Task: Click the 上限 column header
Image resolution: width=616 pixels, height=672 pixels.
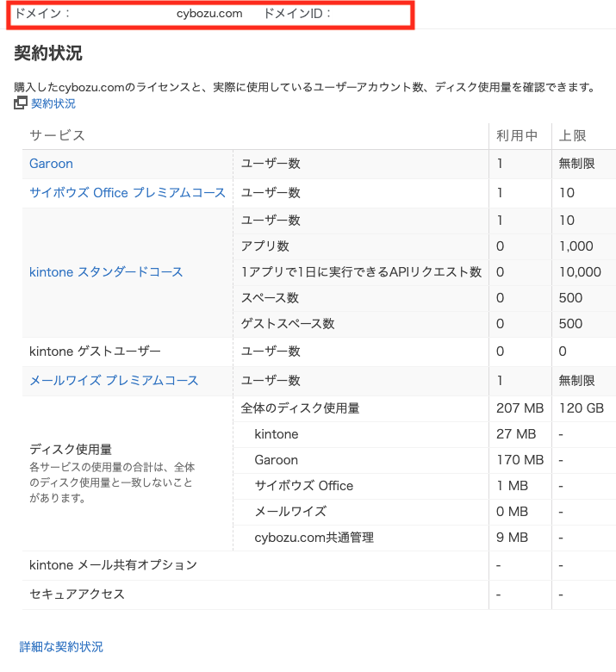Action: tap(573, 135)
